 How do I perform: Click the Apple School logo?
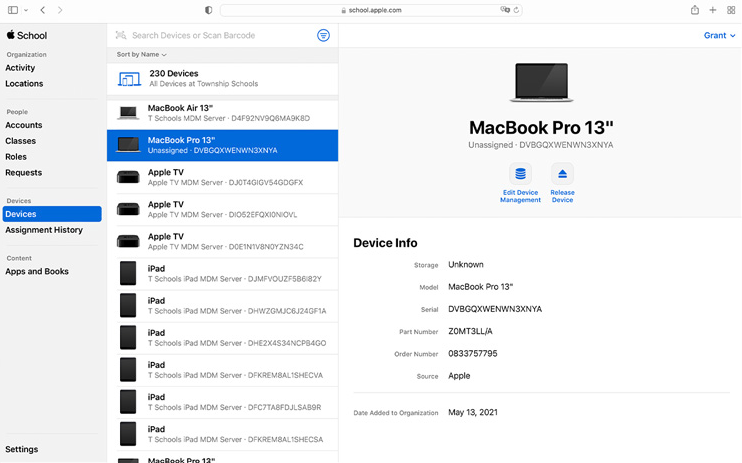(26, 35)
